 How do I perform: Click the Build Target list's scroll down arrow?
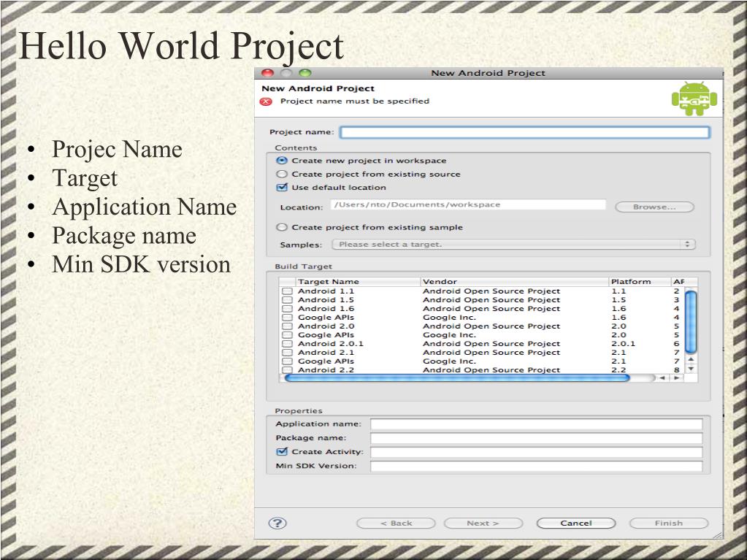[x=691, y=369]
